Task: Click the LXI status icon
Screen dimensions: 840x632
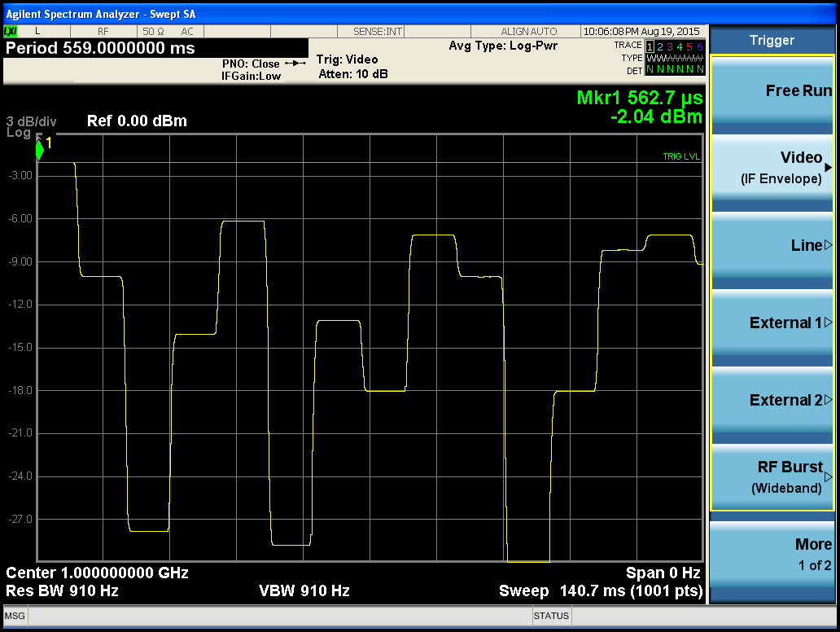Action: [x=11, y=31]
